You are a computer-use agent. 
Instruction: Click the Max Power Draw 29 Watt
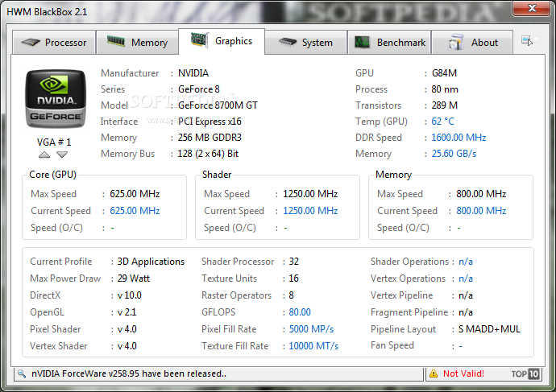point(133,279)
